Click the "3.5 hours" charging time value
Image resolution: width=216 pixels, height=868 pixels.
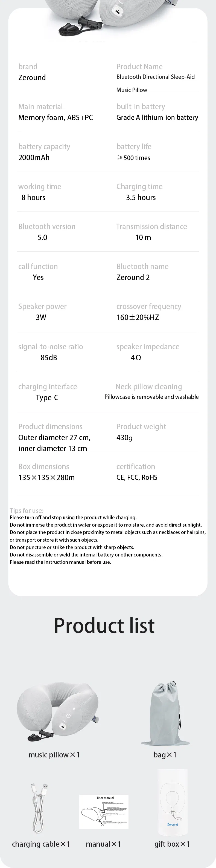click(x=141, y=197)
